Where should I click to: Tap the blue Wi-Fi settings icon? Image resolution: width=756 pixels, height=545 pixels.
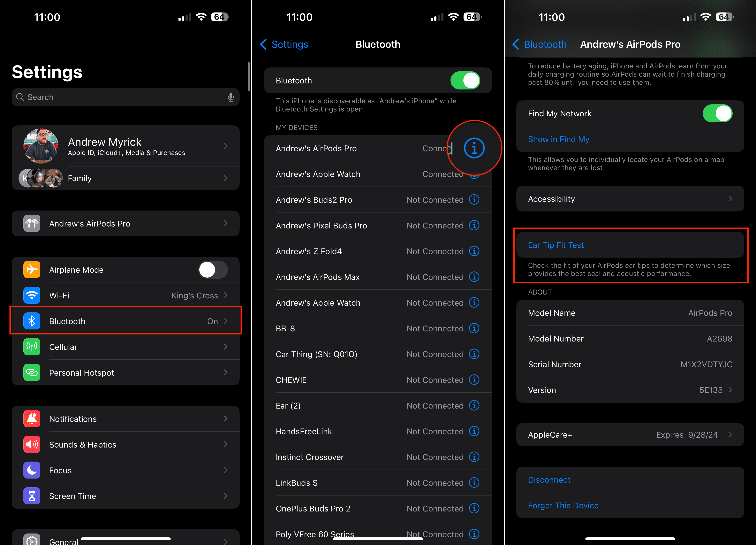(32, 295)
